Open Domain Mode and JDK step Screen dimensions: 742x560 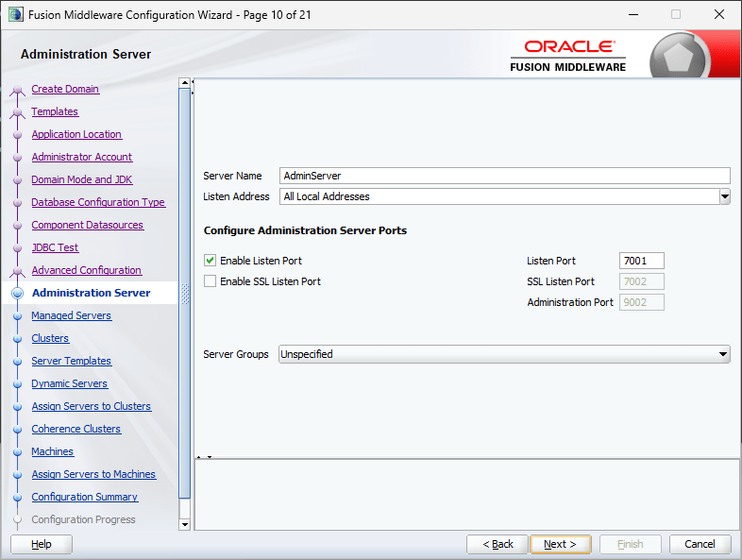(81, 179)
